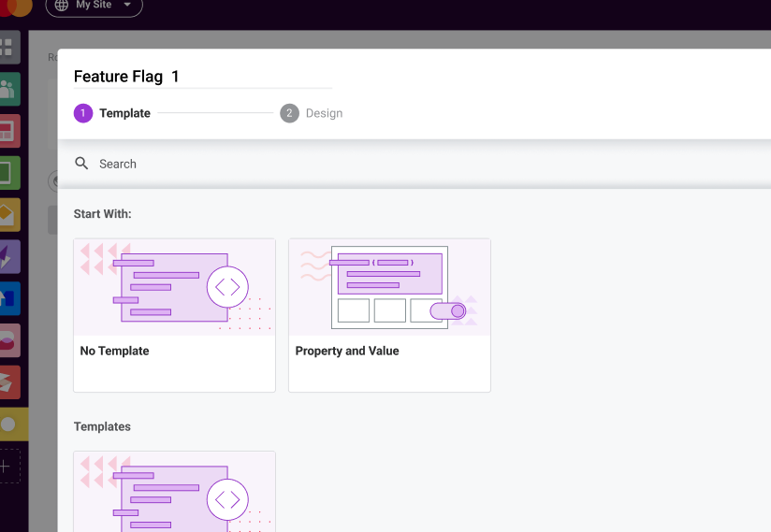Open the yellow envelope sidebar icon
771x532 pixels.
click(8, 215)
